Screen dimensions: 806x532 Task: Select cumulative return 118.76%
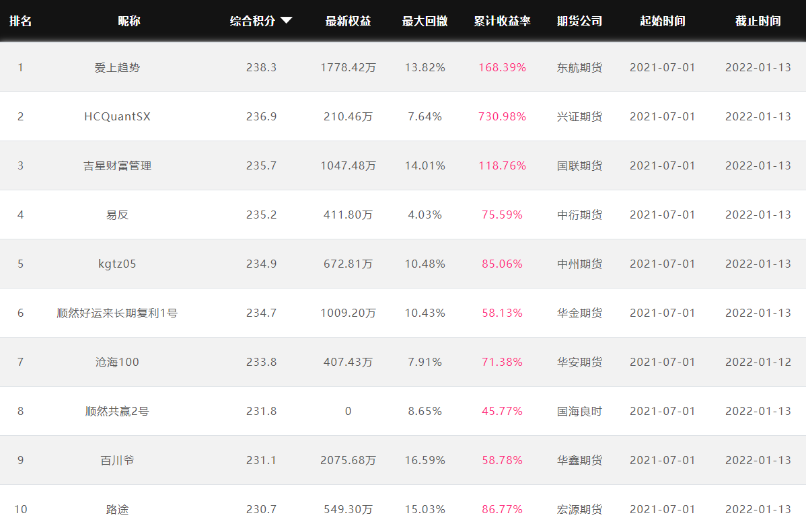(x=502, y=165)
